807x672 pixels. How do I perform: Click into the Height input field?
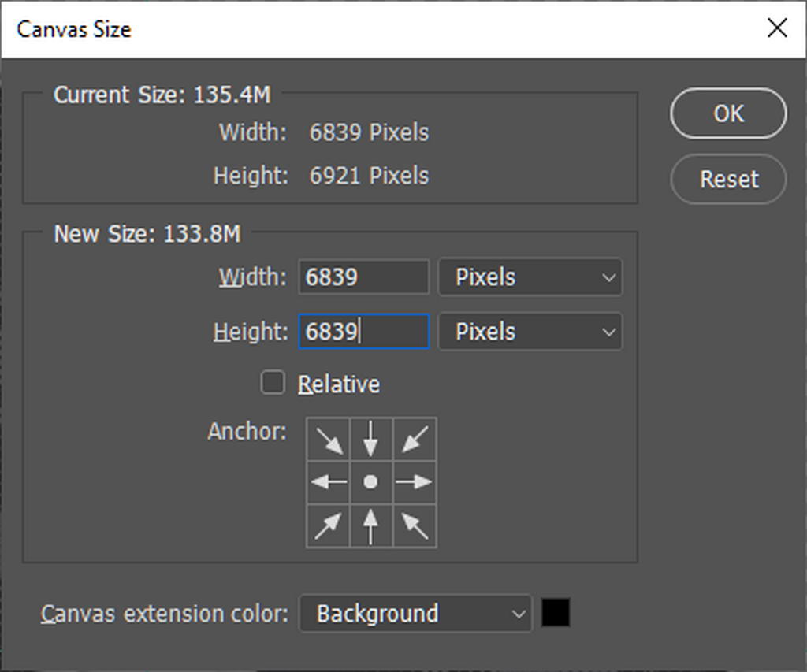coord(363,332)
